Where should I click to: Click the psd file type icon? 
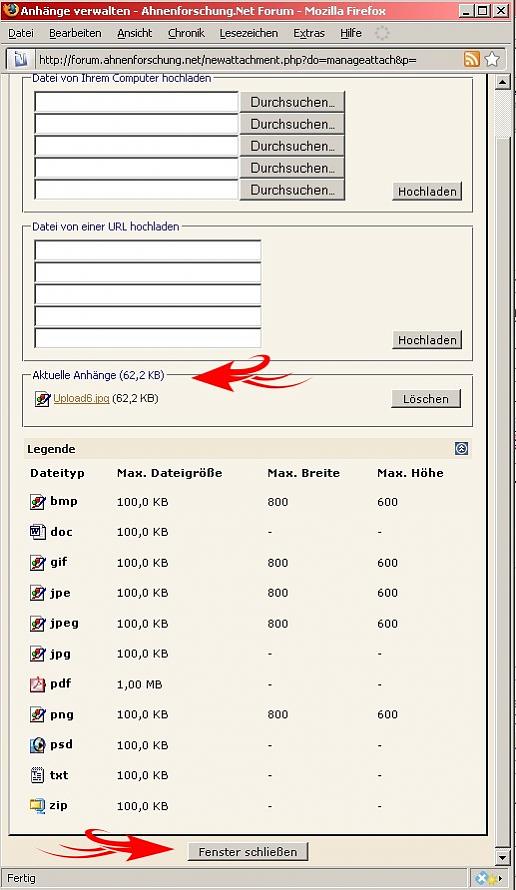tap(37, 745)
